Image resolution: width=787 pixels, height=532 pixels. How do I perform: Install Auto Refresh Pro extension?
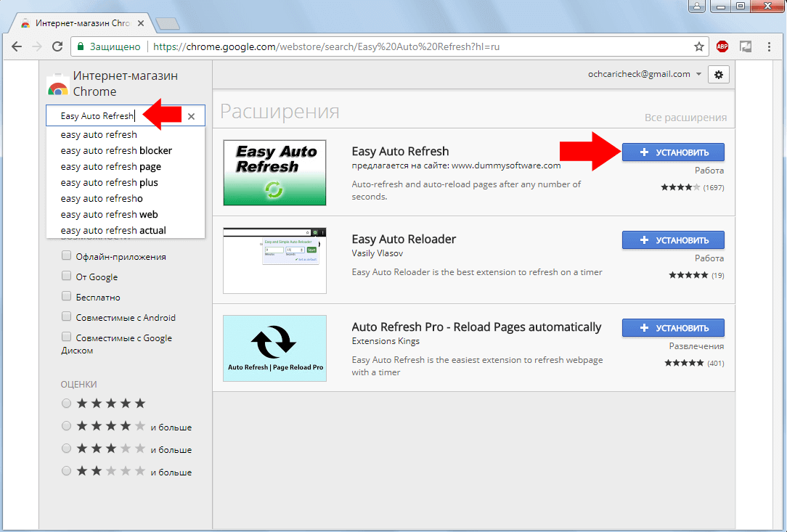point(673,328)
